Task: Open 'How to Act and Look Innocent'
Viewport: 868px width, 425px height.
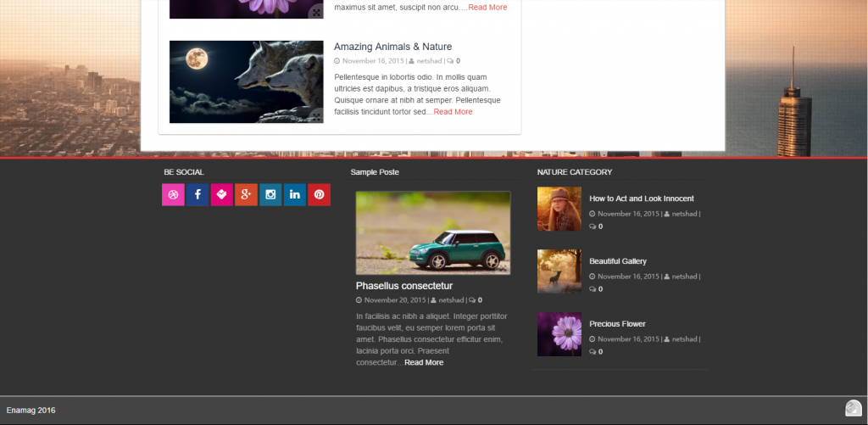Action: 641,199
